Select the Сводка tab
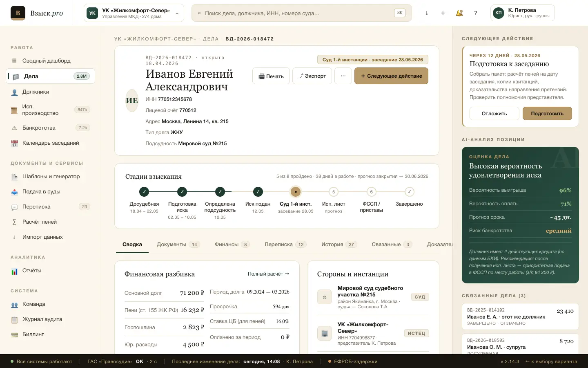This screenshot has height=368, width=588. pyautogui.click(x=132, y=245)
